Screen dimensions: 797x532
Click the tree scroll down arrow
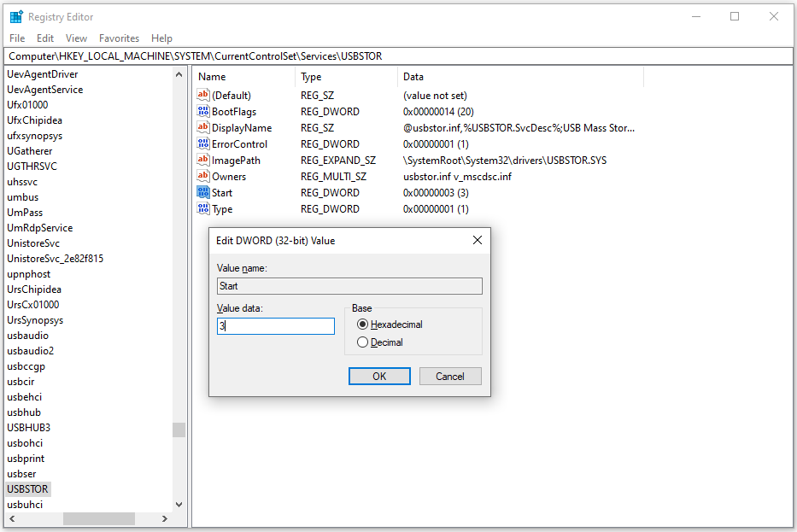coord(179,505)
